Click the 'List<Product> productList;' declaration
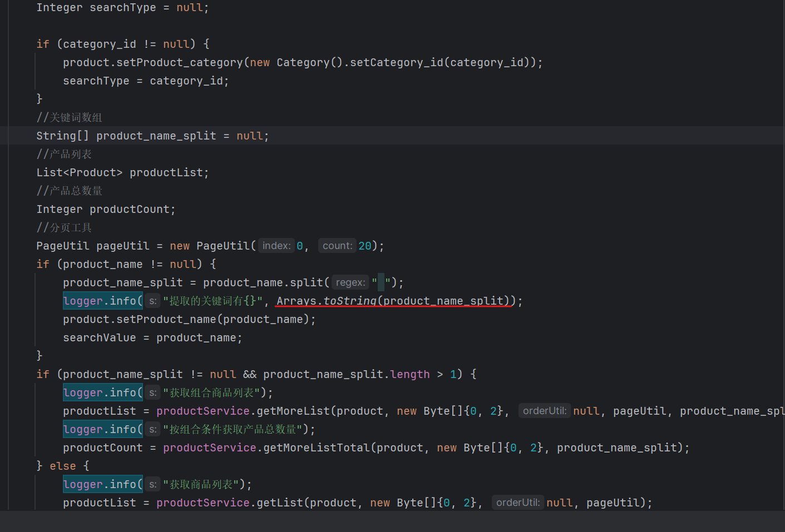 [x=122, y=172]
